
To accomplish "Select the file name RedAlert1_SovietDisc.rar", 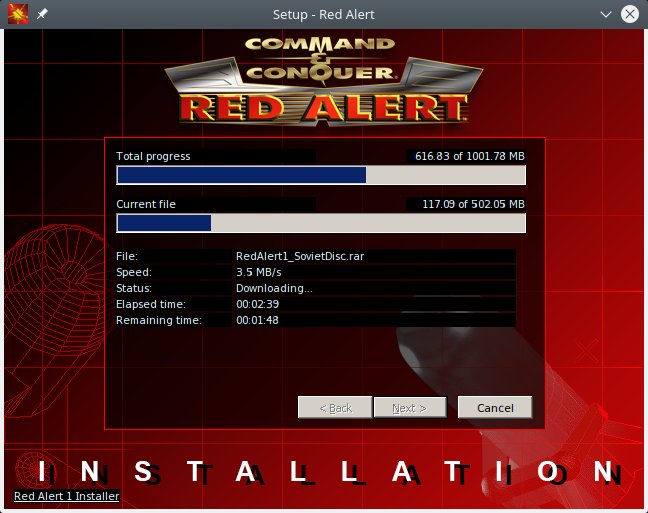I will click(300, 256).
